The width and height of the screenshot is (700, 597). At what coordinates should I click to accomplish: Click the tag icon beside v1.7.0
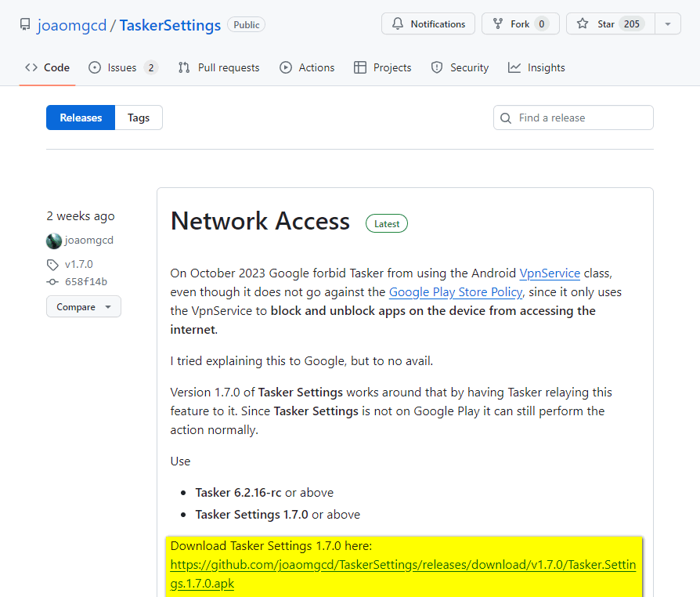(x=52, y=265)
